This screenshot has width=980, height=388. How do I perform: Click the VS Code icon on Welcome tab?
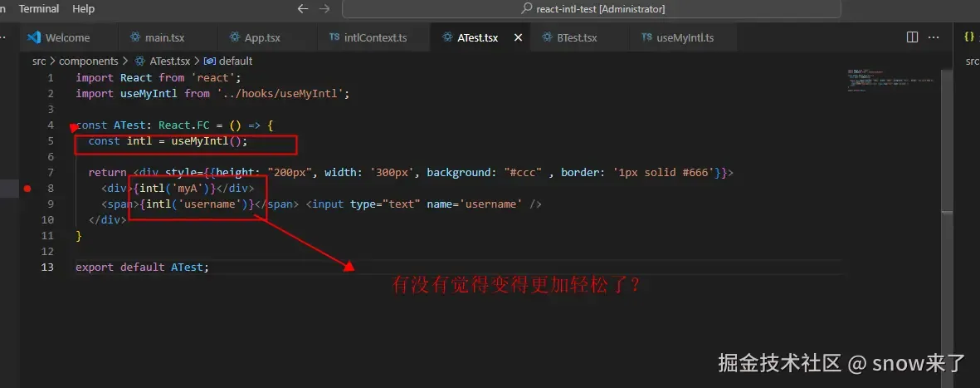coord(34,37)
